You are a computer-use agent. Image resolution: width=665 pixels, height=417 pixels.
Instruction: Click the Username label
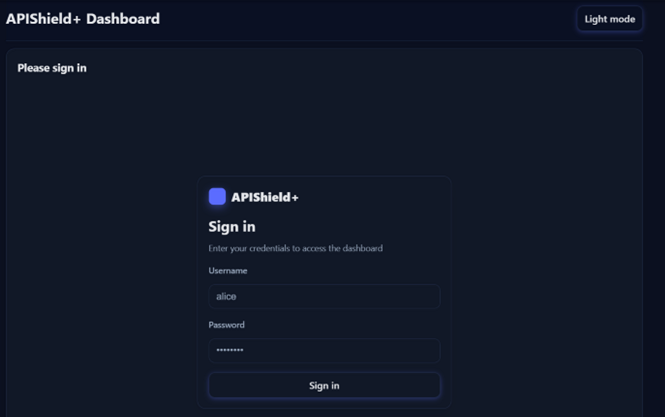[x=228, y=271]
